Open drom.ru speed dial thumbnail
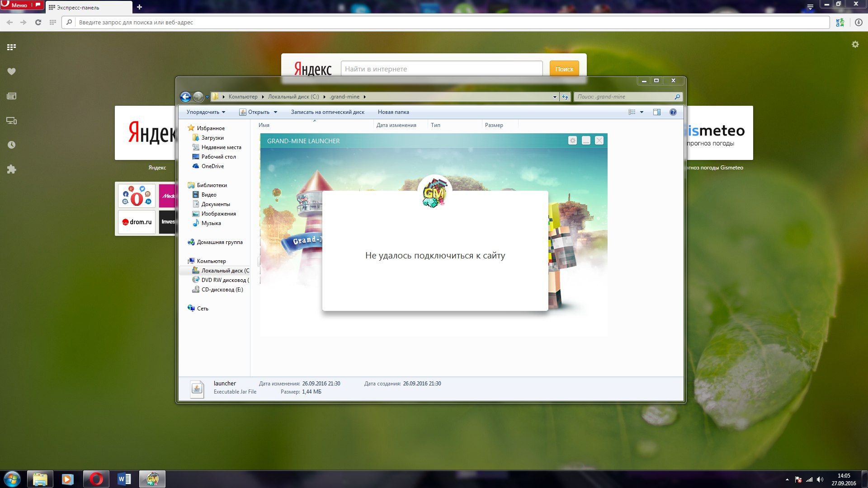This screenshot has width=868, height=488. pos(137,222)
